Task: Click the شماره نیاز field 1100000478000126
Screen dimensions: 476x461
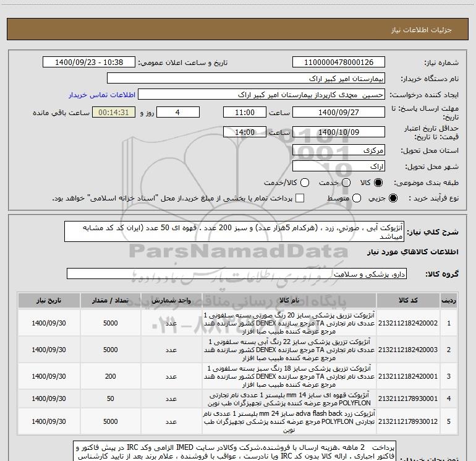Action: [339, 62]
